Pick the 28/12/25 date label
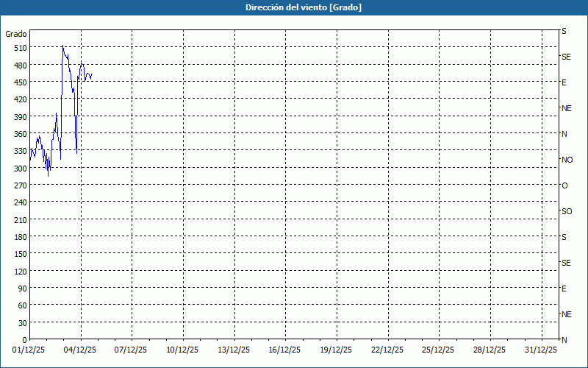The height and width of the screenshot is (368, 588). coord(490,350)
